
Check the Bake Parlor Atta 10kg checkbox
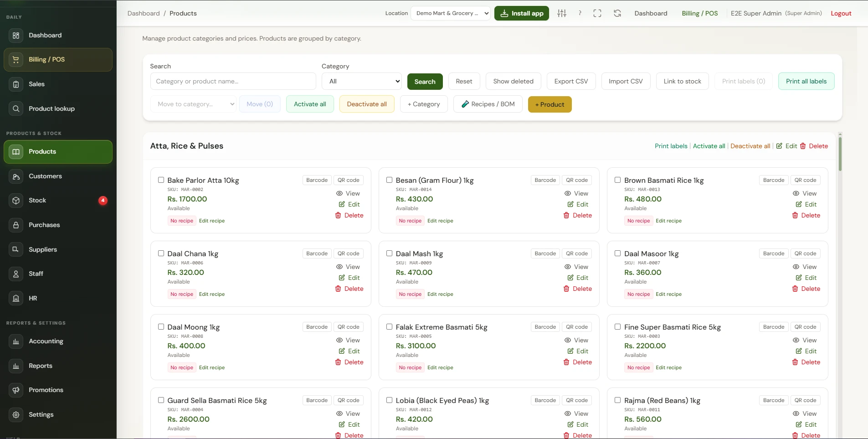click(161, 180)
